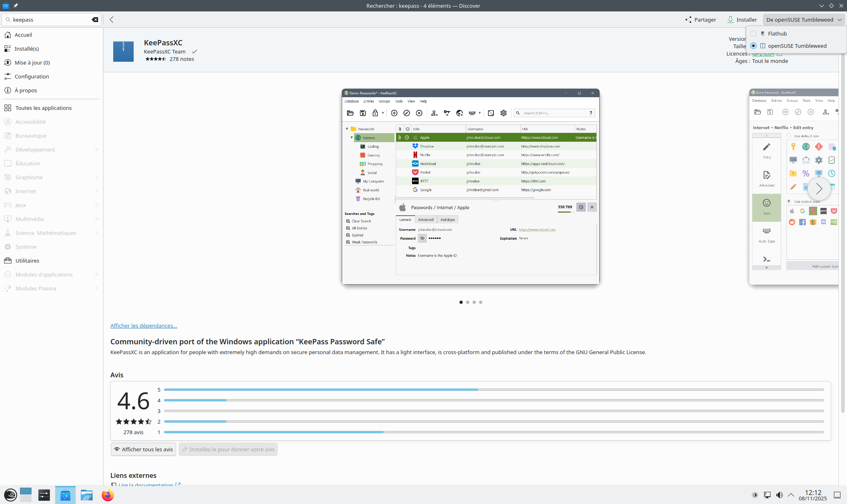Click the Installer download icon
This screenshot has height=504, width=847.
pyautogui.click(x=730, y=20)
